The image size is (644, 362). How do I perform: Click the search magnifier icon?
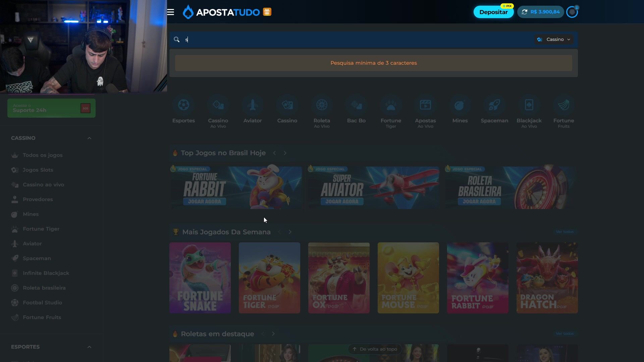[177, 40]
